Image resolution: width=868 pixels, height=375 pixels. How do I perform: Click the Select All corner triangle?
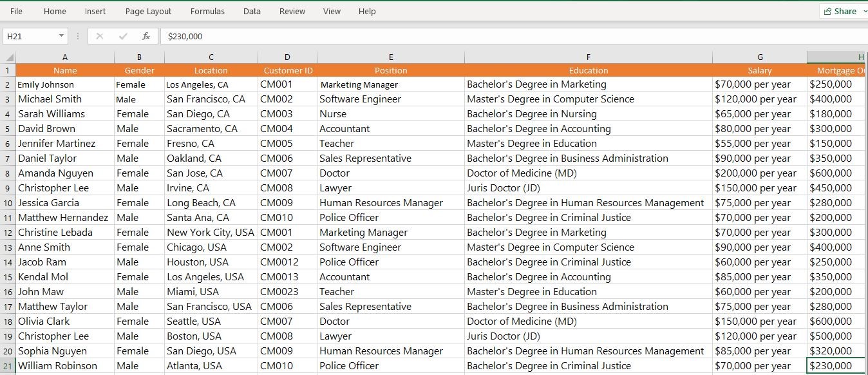coord(8,57)
